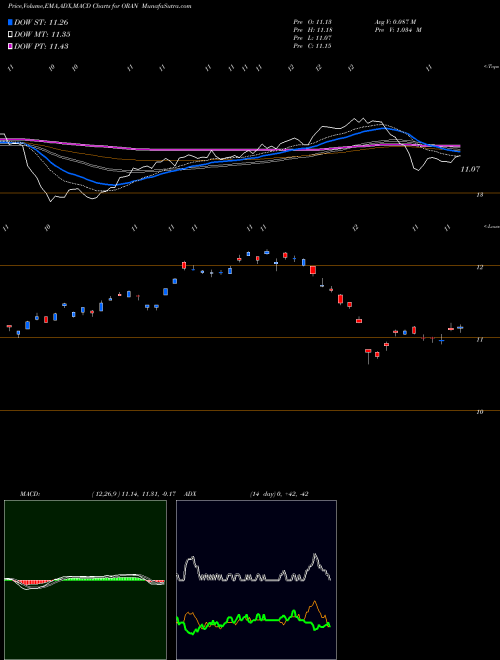Click the 'Avg V: 0.987 M' value
The width and height of the screenshot is (500, 660).
[x=397, y=22]
